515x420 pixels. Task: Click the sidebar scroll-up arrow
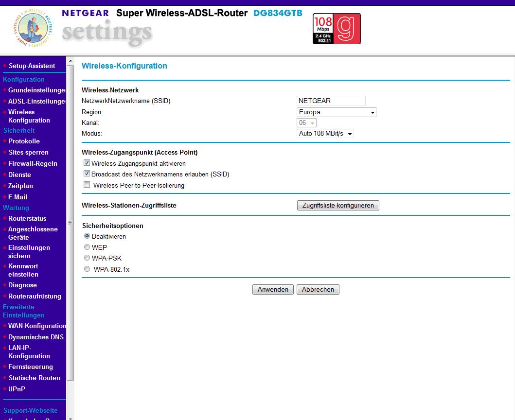(x=71, y=61)
